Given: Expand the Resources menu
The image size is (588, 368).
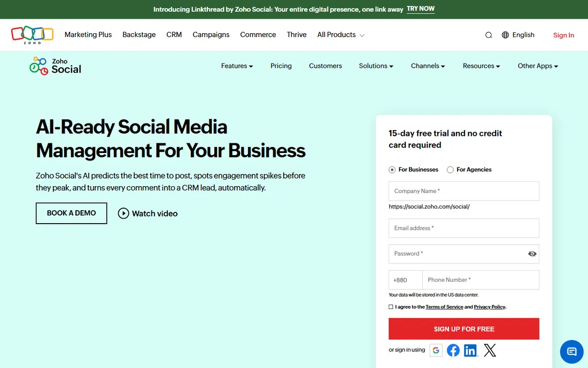Looking at the screenshot, I should point(482,66).
